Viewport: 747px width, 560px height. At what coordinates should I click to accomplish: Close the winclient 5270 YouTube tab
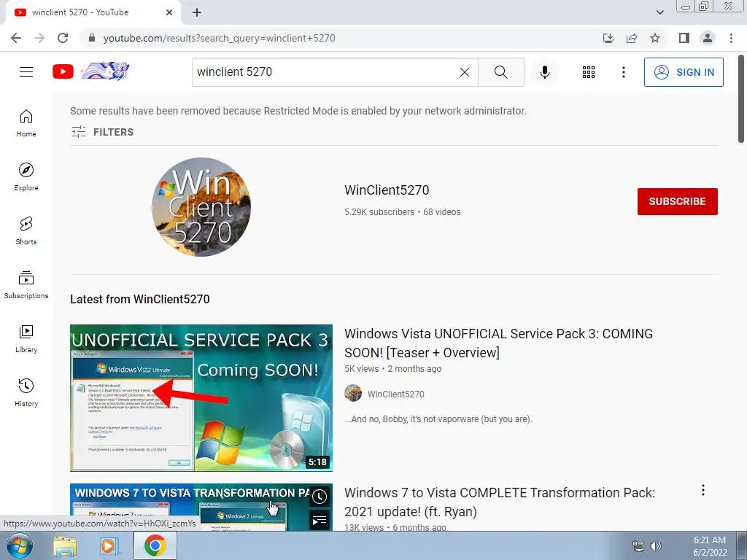(x=169, y=12)
